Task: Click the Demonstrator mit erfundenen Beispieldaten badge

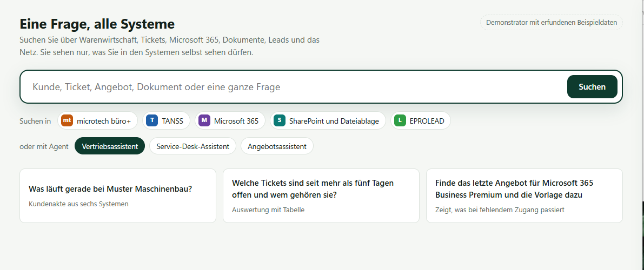Action: [x=552, y=23]
